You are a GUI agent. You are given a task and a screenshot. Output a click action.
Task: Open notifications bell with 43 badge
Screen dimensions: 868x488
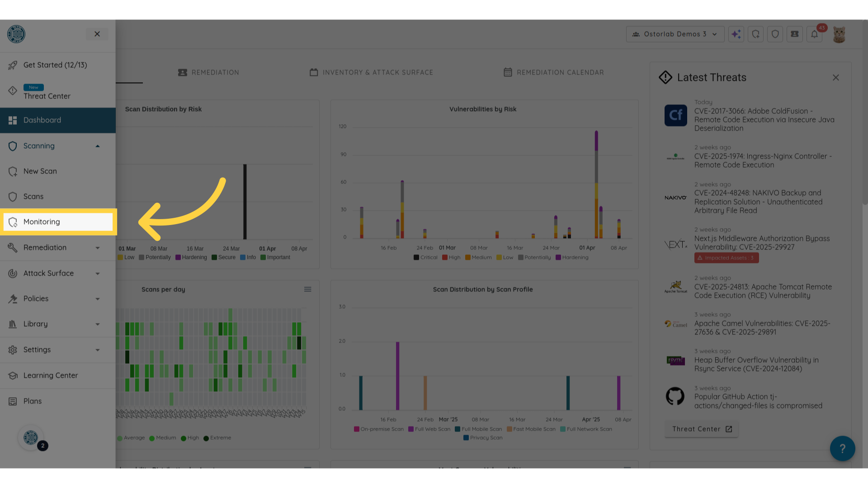point(814,34)
